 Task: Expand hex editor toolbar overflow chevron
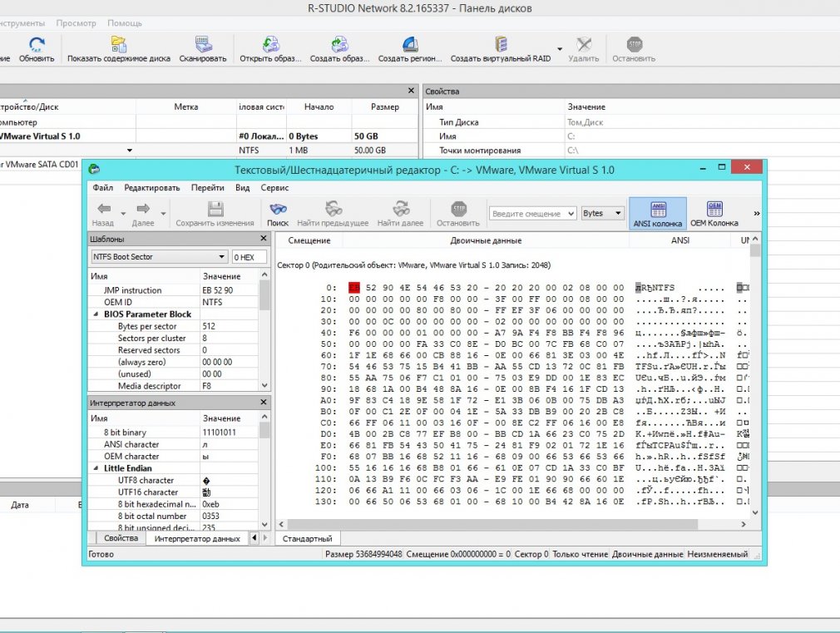(x=757, y=213)
